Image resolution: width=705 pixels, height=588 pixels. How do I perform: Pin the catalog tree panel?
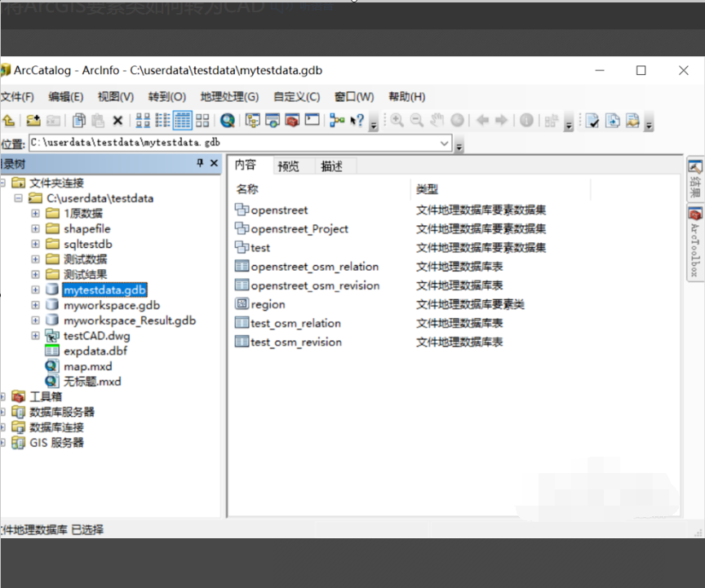coord(200,163)
